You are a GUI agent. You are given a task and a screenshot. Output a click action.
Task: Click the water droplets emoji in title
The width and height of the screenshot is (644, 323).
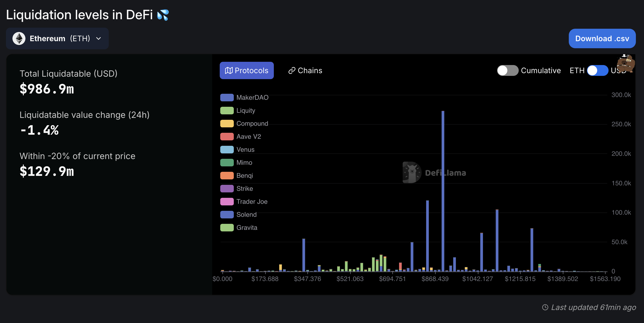(x=163, y=15)
